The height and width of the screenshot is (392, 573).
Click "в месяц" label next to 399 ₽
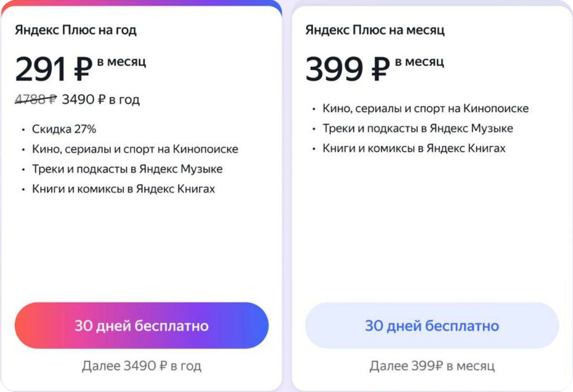click(419, 62)
